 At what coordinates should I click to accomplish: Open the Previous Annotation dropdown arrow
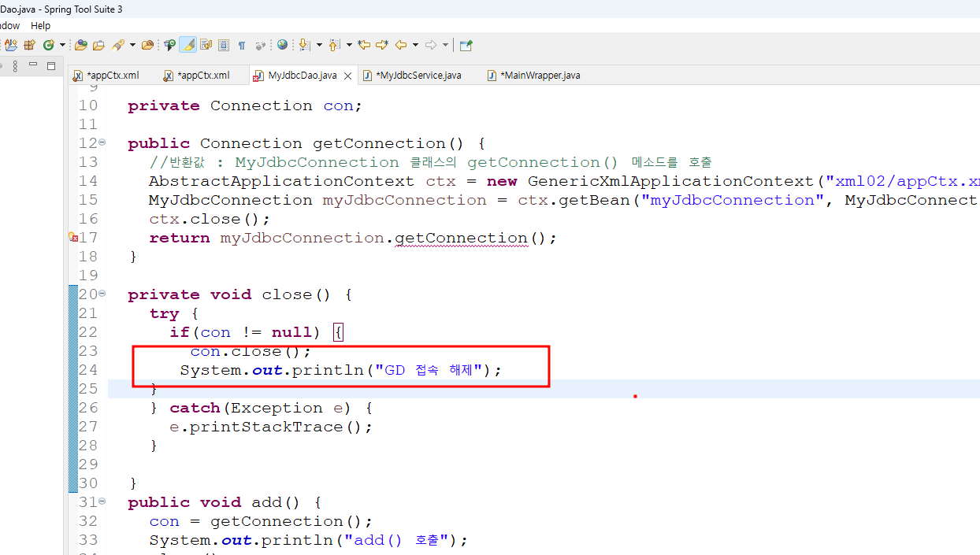click(x=349, y=45)
